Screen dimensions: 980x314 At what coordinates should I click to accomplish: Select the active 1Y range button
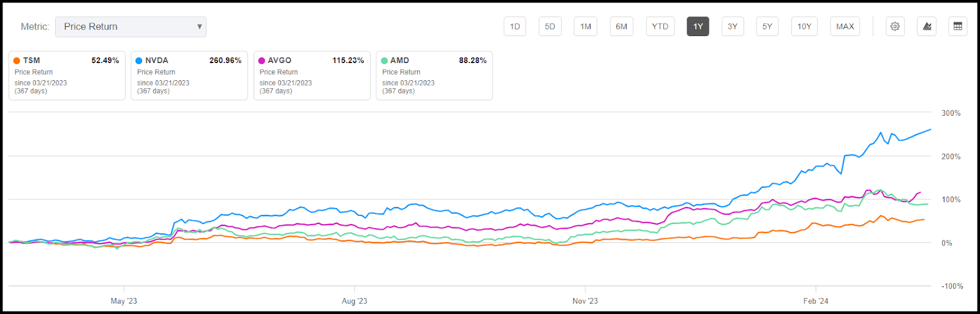coord(698,26)
